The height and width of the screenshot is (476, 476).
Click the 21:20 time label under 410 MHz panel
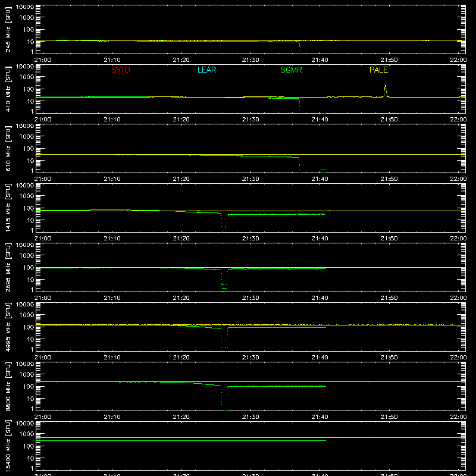tap(181, 120)
